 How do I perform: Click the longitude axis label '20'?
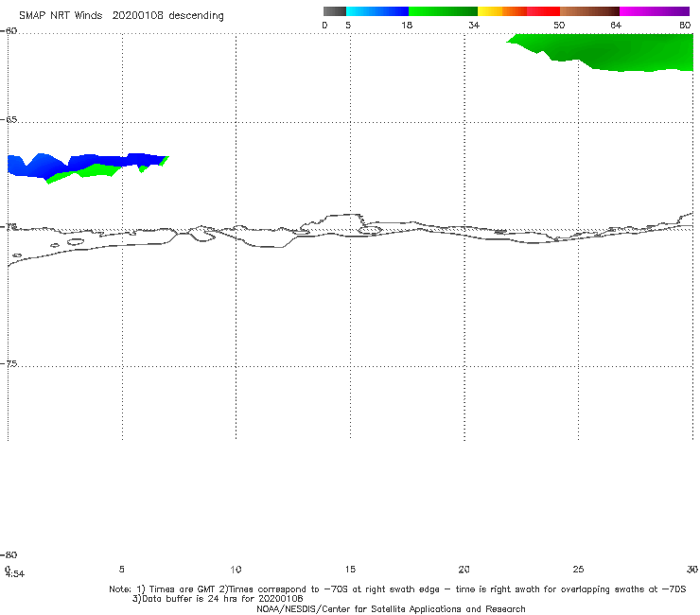click(x=464, y=570)
